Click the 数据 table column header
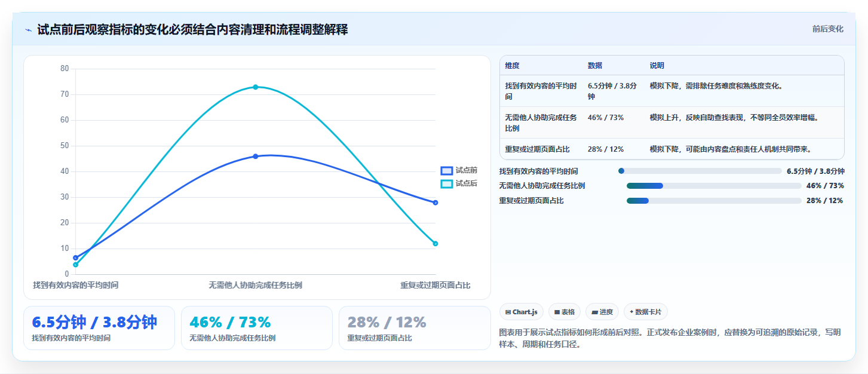Screen dimensions: 868x374 tap(614, 66)
